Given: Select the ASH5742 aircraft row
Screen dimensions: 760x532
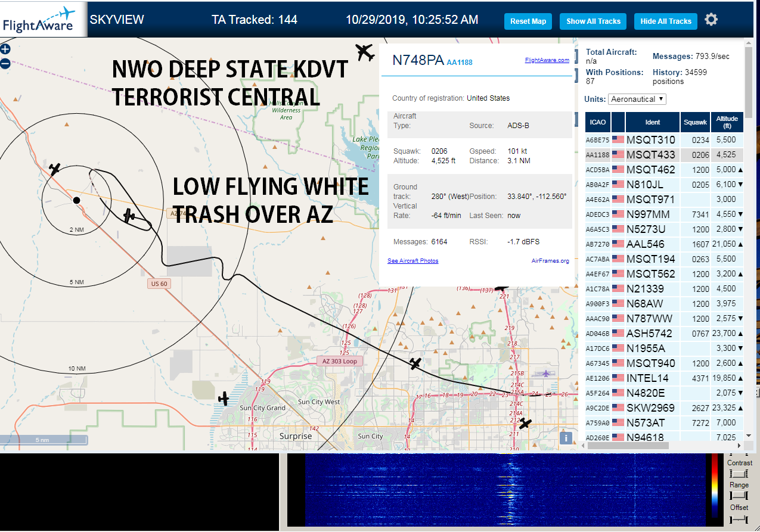Looking at the screenshot, I should 664,334.
